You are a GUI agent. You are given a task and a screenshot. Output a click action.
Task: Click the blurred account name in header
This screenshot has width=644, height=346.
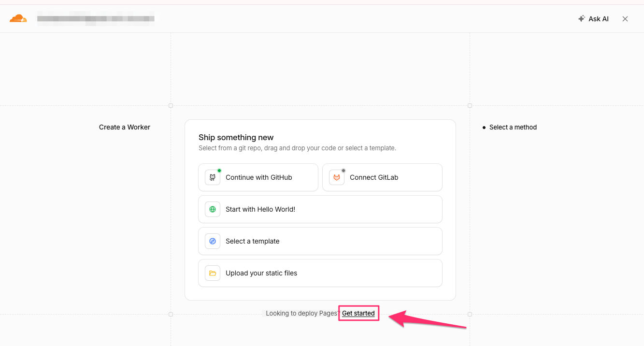(x=96, y=19)
